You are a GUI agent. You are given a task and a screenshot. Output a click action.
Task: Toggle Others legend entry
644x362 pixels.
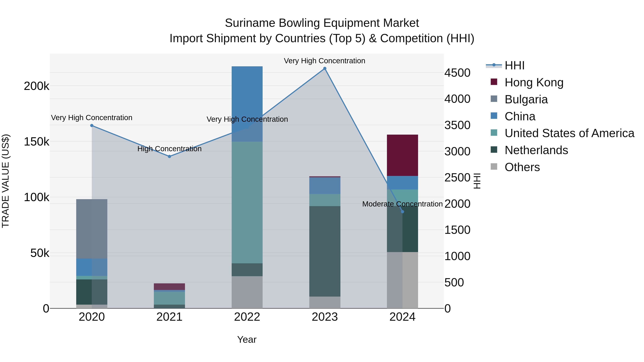point(515,167)
